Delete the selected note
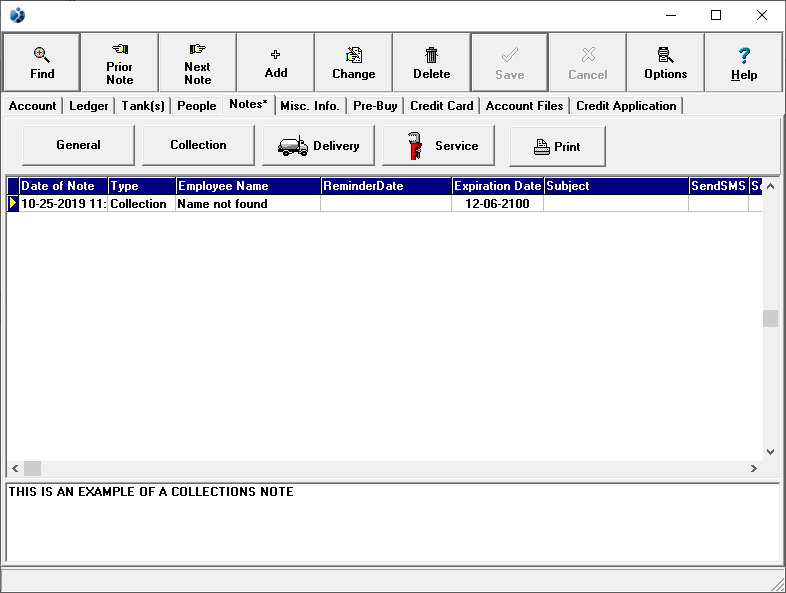This screenshot has width=786, height=593. [x=432, y=63]
